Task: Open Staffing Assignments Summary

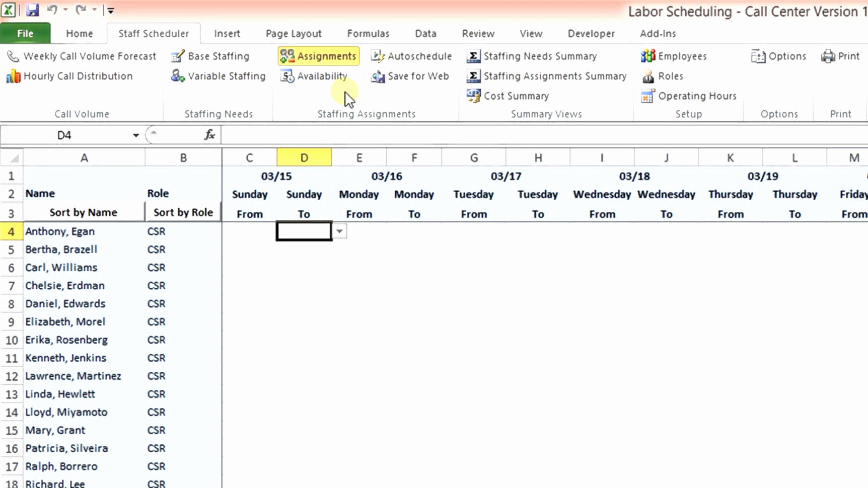Action: tap(547, 76)
